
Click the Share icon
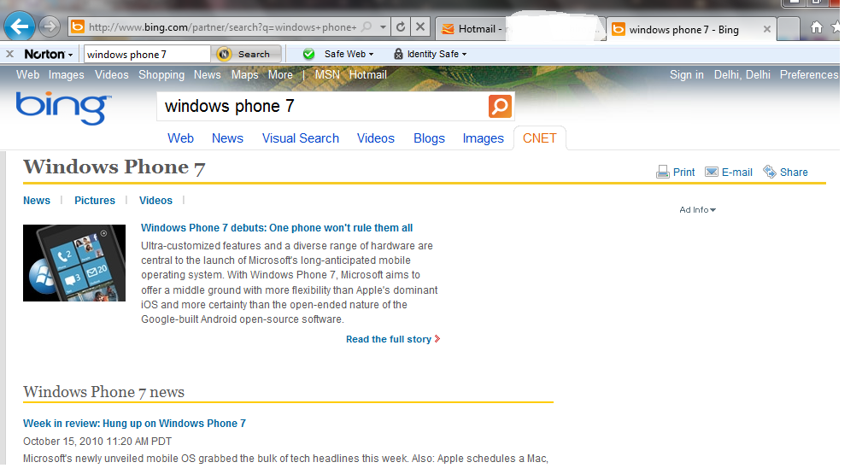[770, 172]
